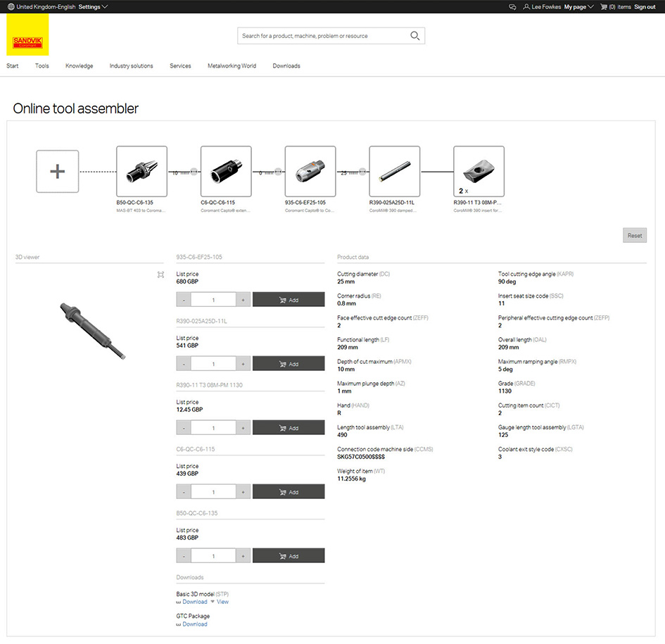Click United Kingdom-English region label
This screenshot has width=665, height=644.
tap(46, 7)
